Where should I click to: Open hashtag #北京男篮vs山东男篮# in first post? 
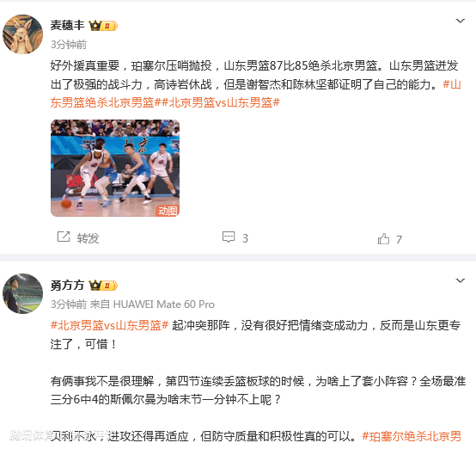pos(221,102)
